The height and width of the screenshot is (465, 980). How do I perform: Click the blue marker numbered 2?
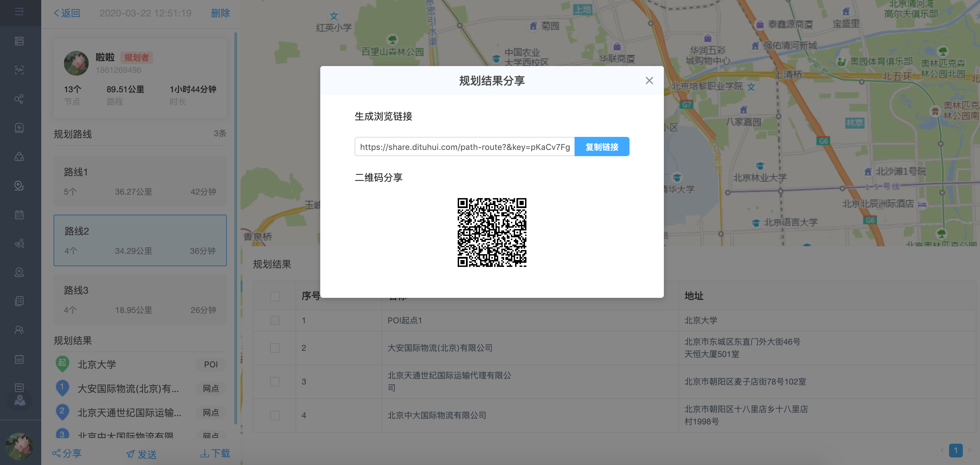(62, 412)
